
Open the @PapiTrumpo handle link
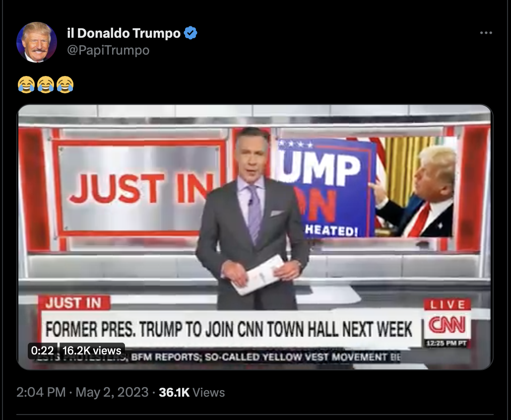pos(108,50)
